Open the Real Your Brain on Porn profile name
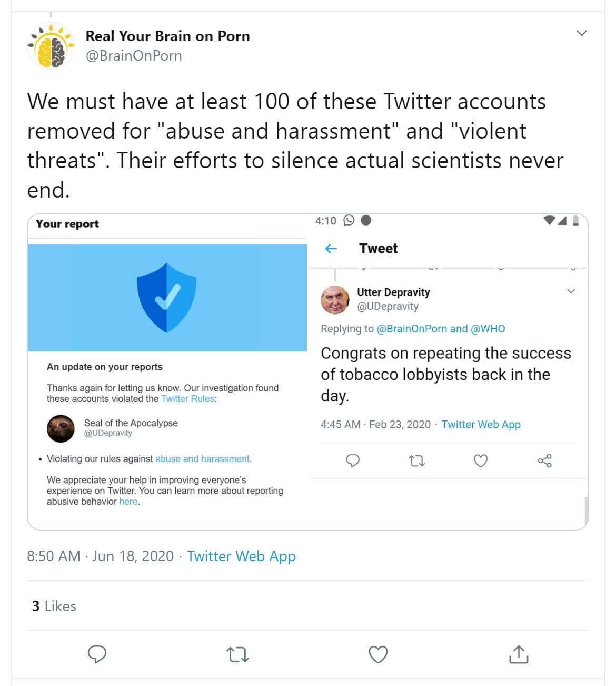The image size is (616, 686). click(x=167, y=36)
